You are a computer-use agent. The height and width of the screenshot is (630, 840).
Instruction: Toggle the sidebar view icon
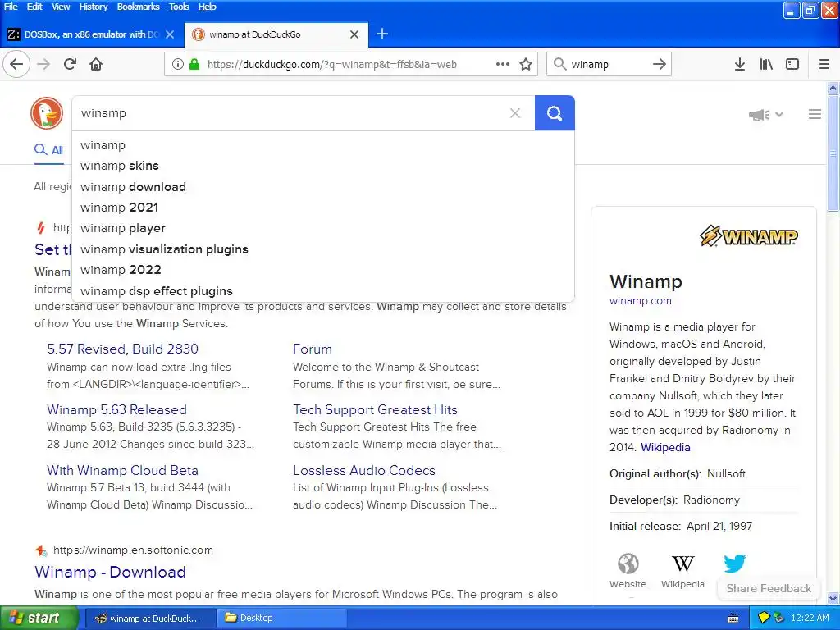[792, 64]
